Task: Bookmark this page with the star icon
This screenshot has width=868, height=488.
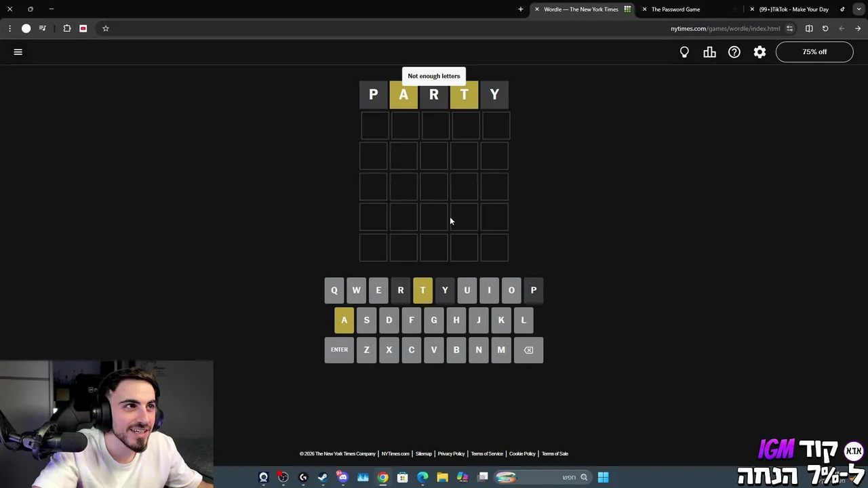Action: click(x=106, y=28)
